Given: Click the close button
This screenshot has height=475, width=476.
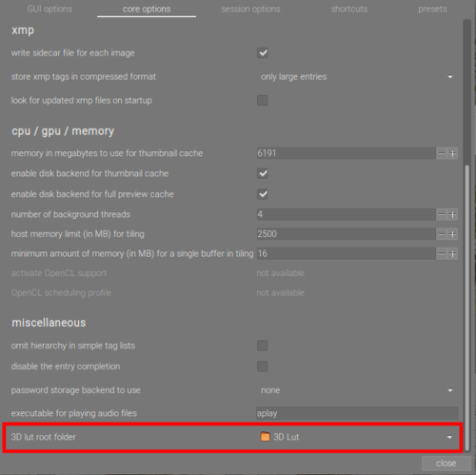Looking at the screenshot, I should 446,464.
